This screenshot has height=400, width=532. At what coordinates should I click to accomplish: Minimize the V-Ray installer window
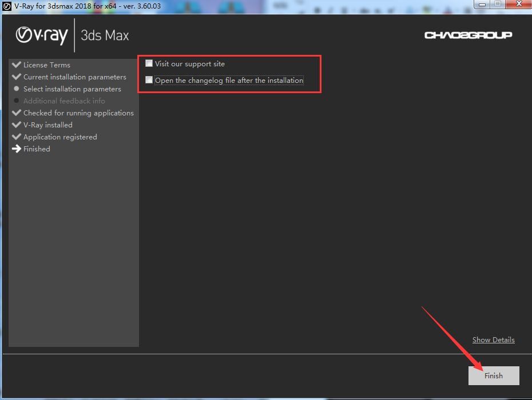(482, 4)
